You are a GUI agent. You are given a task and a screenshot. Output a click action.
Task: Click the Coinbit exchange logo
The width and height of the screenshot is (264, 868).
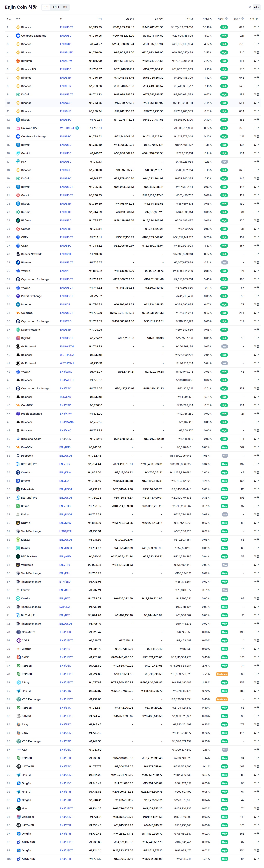18,472
